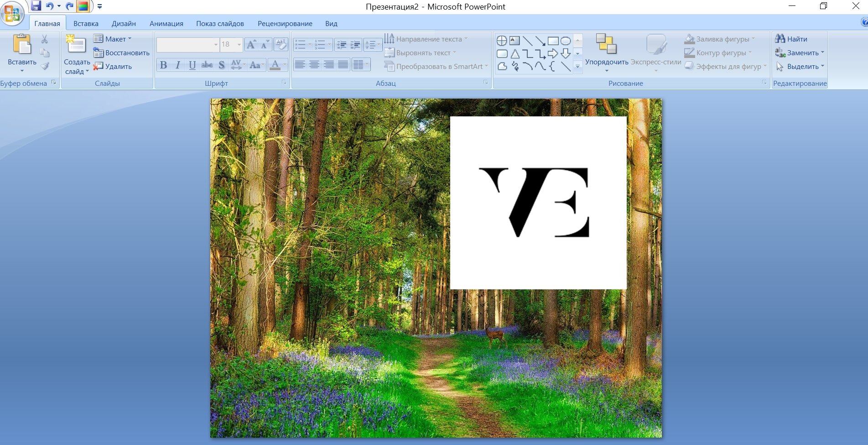Toggle underline formatting
Screen dimensions: 868x445
point(192,65)
